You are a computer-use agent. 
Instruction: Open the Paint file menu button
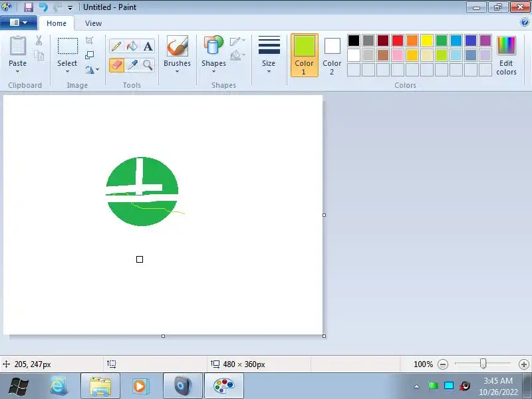(19, 23)
